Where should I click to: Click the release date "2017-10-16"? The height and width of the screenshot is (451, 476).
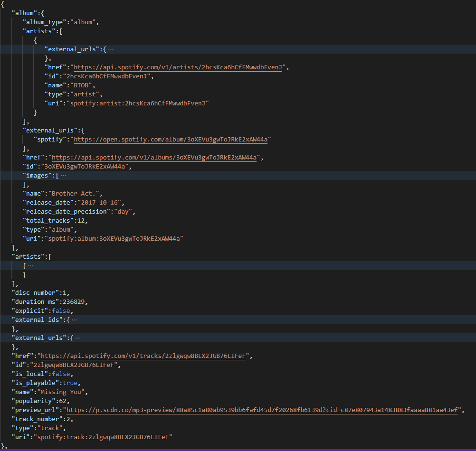coord(99,203)
